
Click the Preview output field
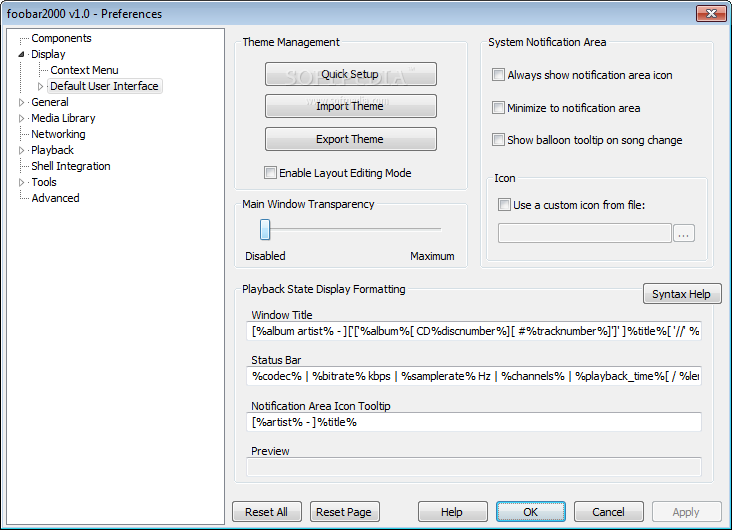pyautogui.click(x=473, y=466)
